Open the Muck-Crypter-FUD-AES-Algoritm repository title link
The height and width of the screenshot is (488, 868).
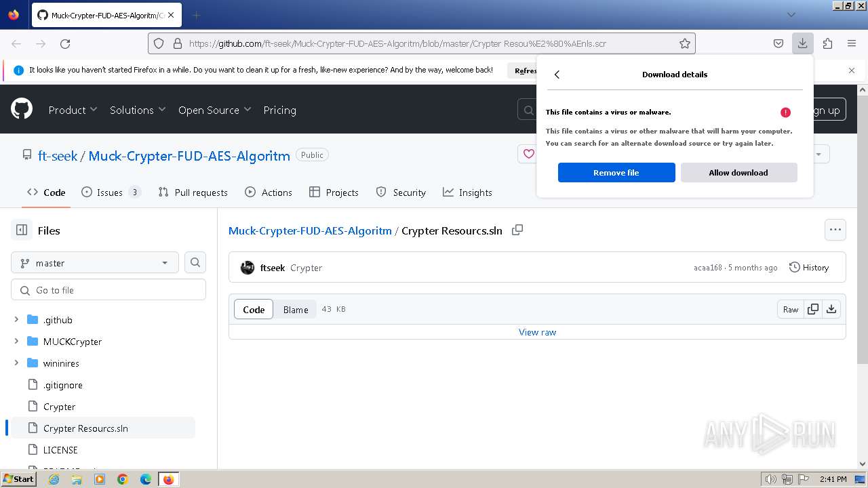click(x=189, y=156)
